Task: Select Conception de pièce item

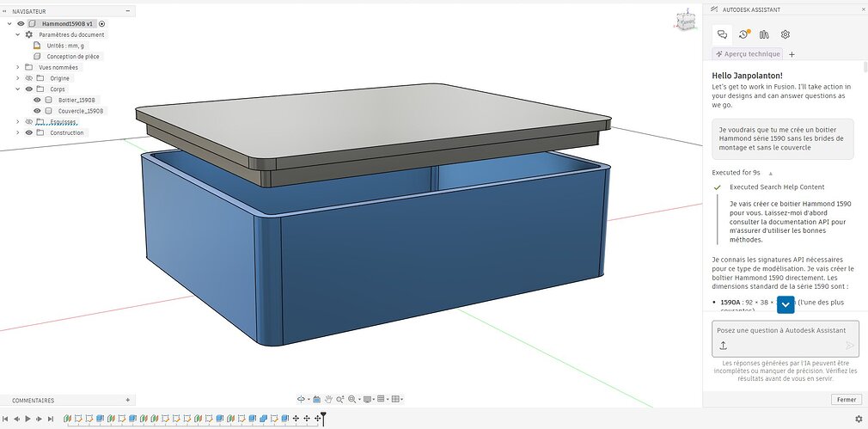Action: click(73, 57)
